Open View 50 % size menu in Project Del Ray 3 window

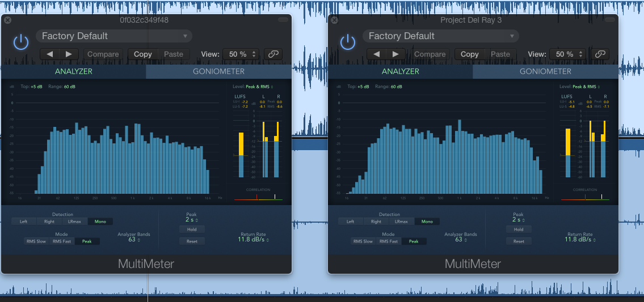[569, 54]
